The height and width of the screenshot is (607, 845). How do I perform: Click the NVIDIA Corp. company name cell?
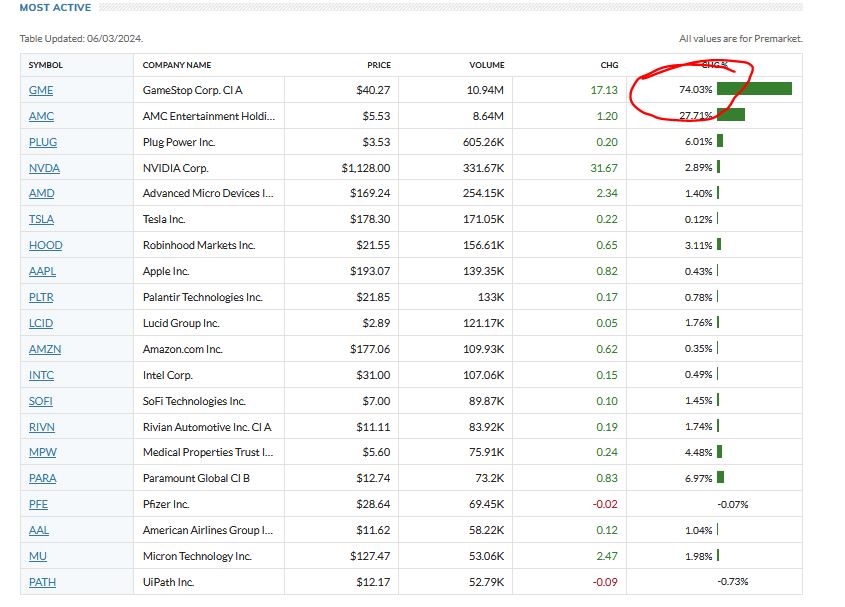175,168
